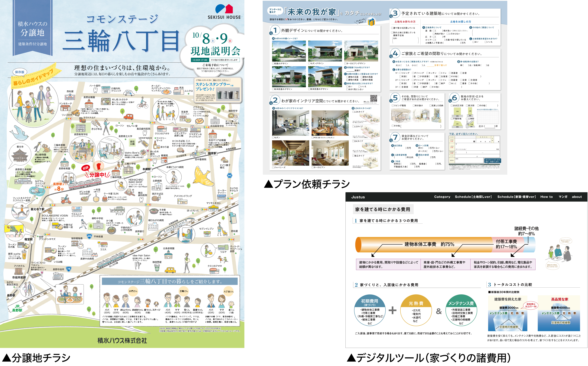Image resolution: width=588 pixels, height=366 pixels.
Task: Open Schedule[土地探しver] menu item
Action: 473,197
